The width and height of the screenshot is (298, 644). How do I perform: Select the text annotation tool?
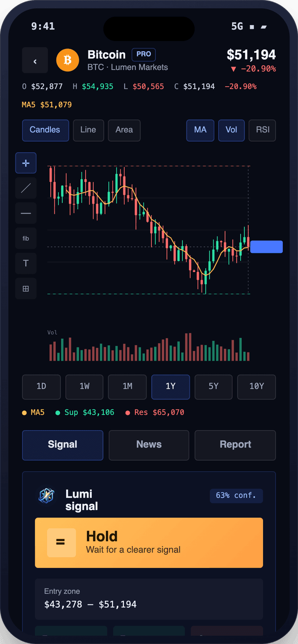click(26, 263)
